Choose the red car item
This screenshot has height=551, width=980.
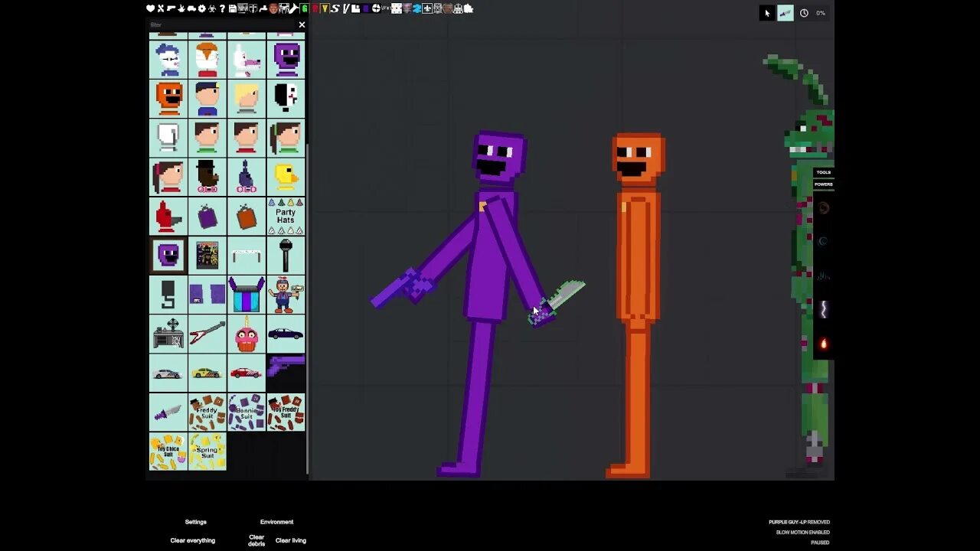247,373
